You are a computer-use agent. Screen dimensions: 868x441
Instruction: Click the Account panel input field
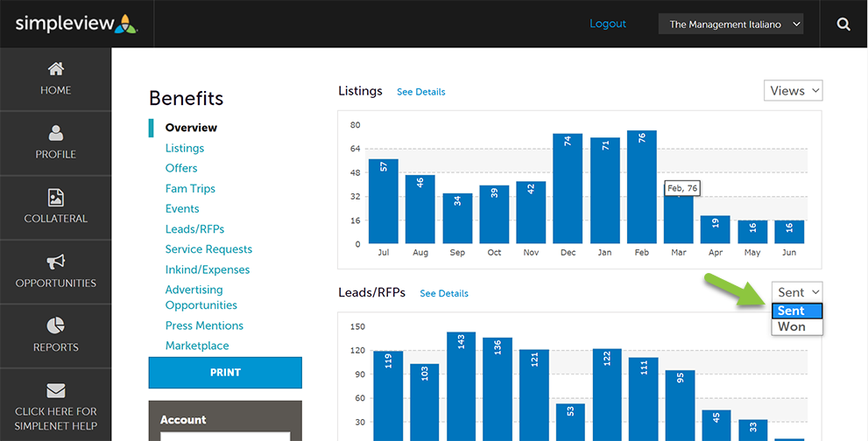[x=225, y=436]
